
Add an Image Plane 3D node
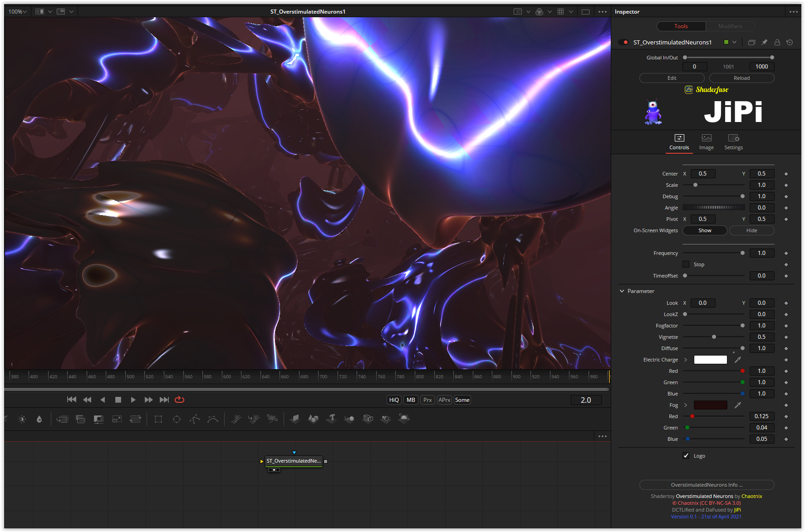(x=295, y=419)
